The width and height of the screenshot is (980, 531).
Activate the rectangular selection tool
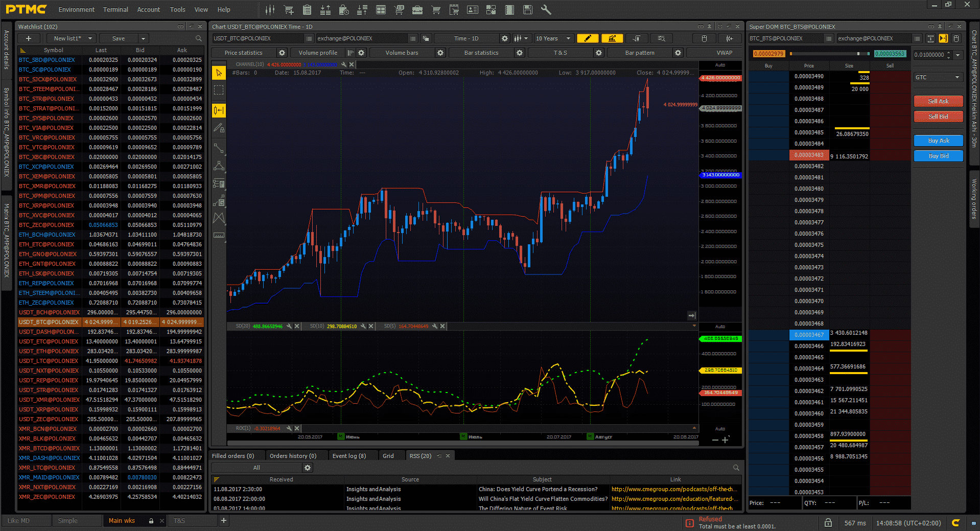click(x=219, y=90)
